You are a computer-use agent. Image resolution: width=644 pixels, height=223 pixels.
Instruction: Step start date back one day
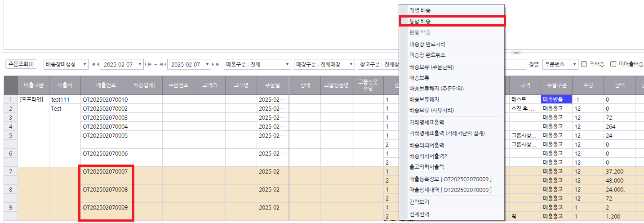point(97,64)
